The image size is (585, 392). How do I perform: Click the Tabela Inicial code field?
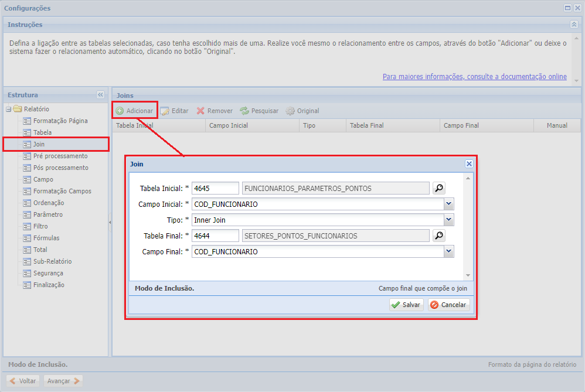[x=215, y=188]
